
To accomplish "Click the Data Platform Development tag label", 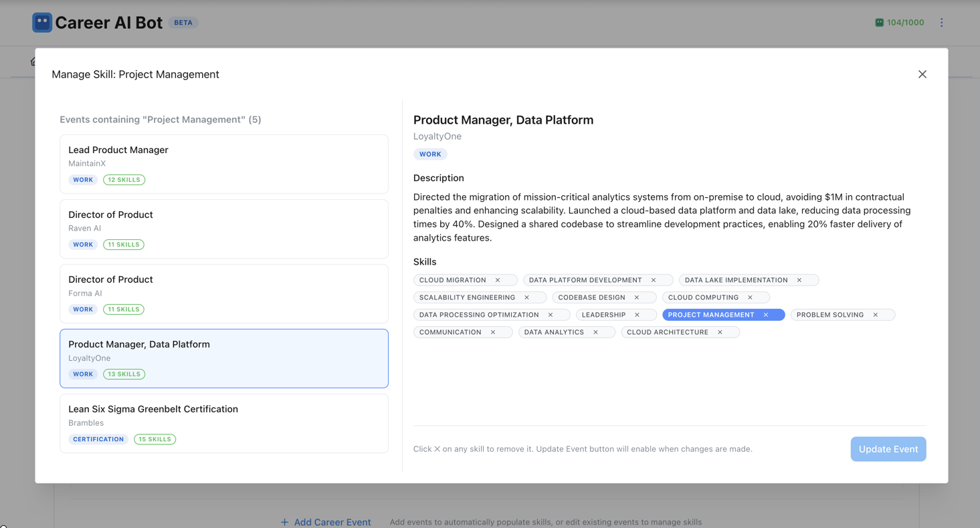I will (585, 280).
